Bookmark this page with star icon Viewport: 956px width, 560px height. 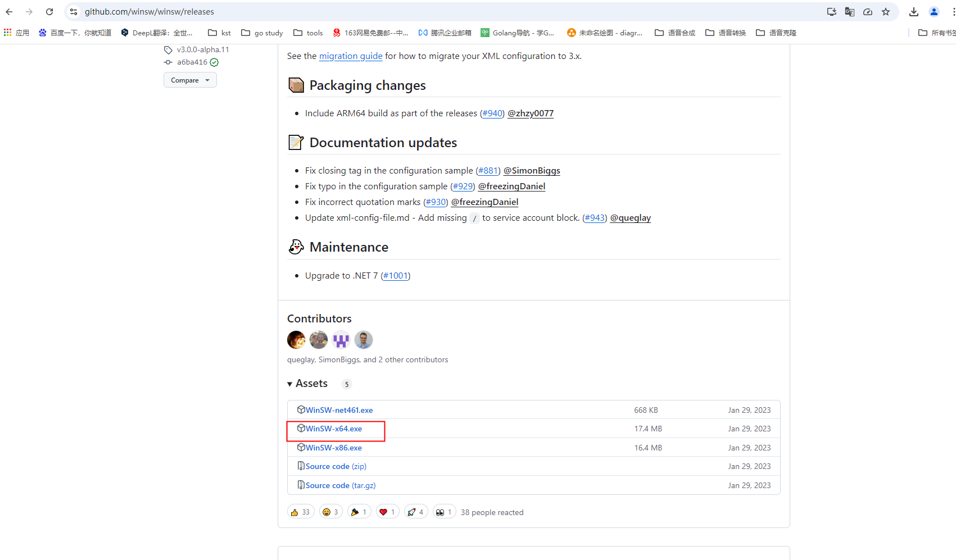(x=886, y=12)
